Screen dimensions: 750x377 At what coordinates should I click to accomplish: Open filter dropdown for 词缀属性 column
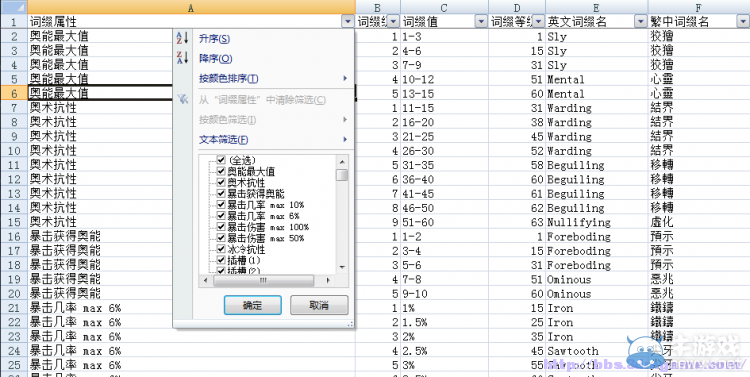click(347, 22)
